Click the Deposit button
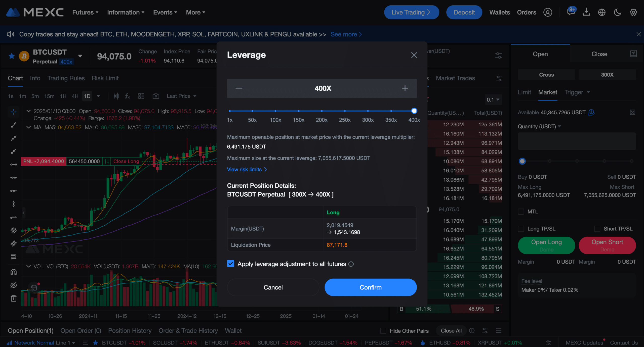This screenshot has width=644, height=347. point(464,12)
